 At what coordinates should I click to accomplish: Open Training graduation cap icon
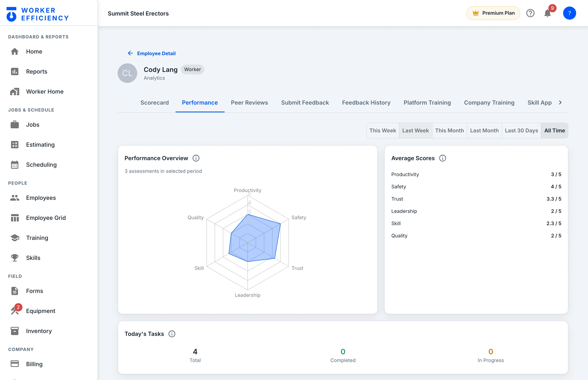[x=14, y=237]
